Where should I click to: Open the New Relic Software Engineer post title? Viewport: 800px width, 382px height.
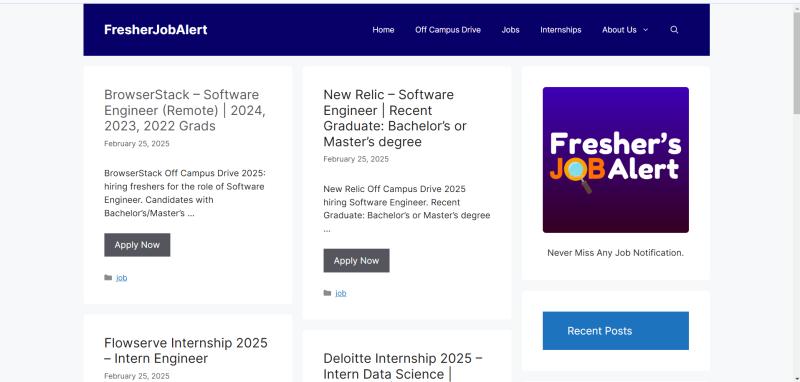tap(395, 118)
